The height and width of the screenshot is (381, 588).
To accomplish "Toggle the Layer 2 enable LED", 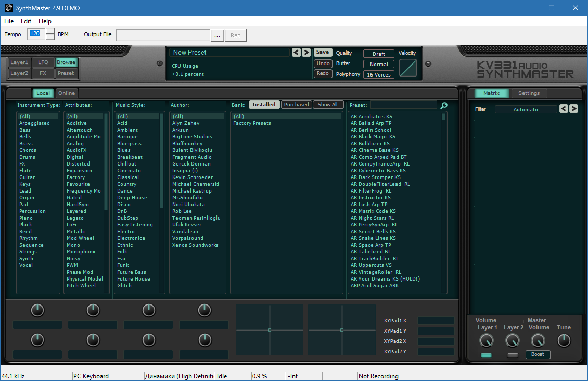I will tap(513, 355).
